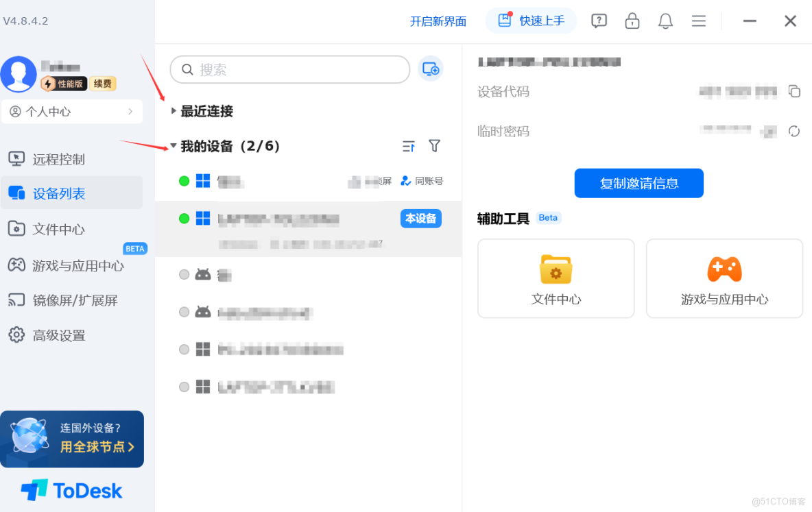812x512 pixels.
Task: Click the help question mark icon
Action: pos(599,21)
